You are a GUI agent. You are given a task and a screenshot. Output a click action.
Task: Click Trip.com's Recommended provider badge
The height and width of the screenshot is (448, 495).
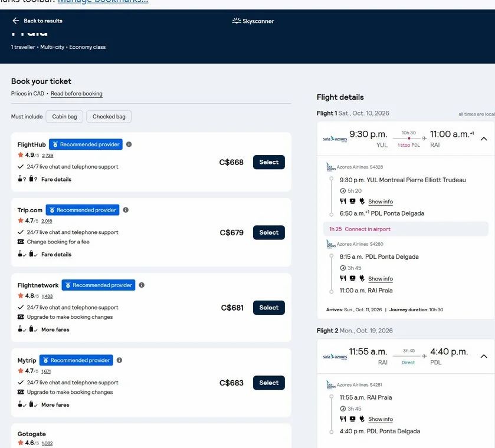83,210
